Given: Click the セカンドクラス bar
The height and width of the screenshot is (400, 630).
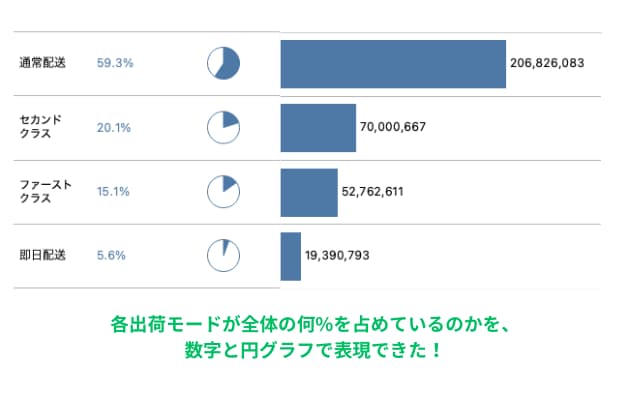Looking at the screenshot, I should click(x=318, y=128).
